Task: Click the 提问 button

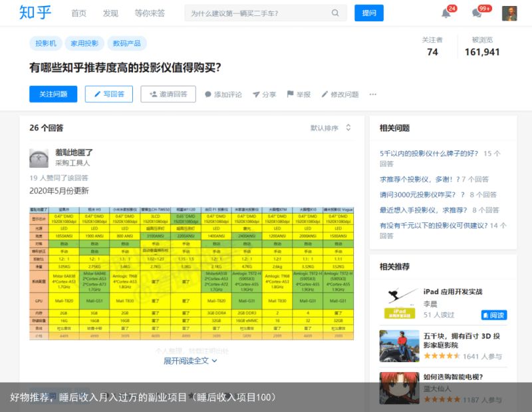Action: coord(369,13)
